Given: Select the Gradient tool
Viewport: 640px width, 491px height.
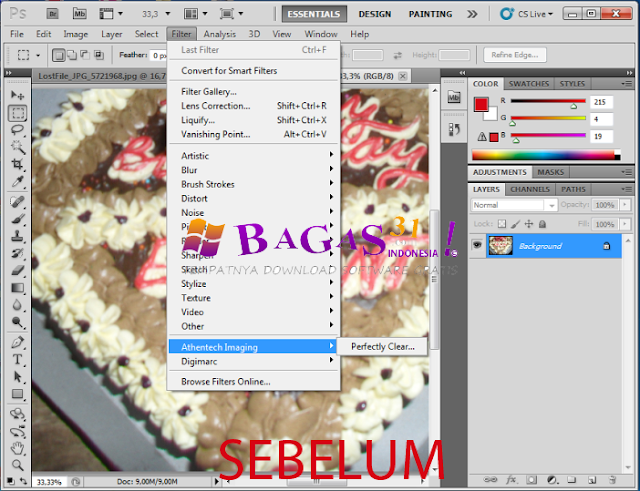Looking at the screenshot, I should [17, 288].
